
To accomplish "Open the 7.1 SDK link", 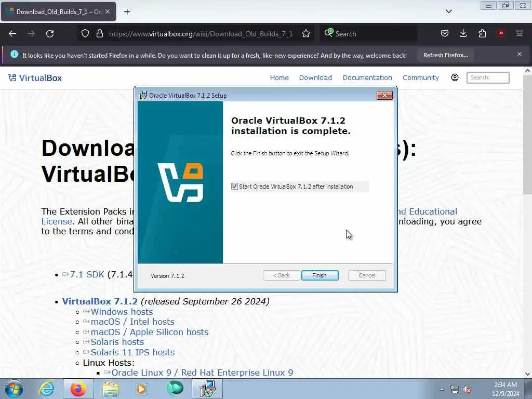I will point(87,274).
